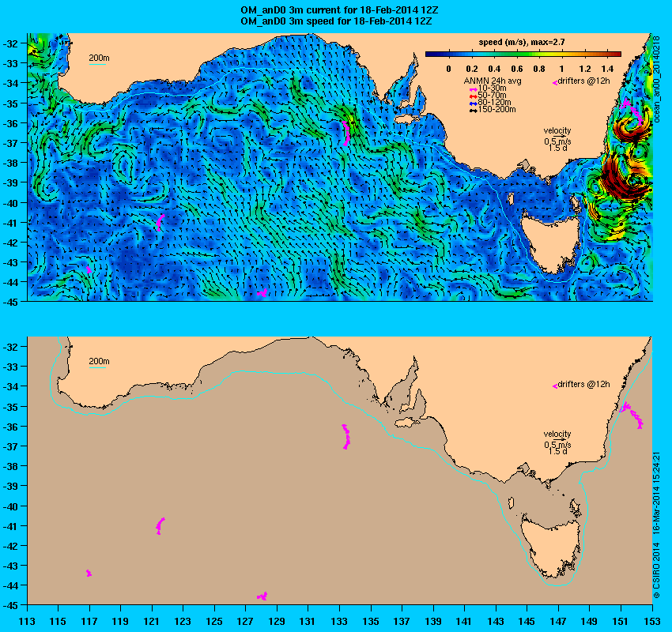Click the 'drifters @12h' text in bottom map
This screenshot has height=632, width=672.
pyautogui.click(x=583, y=384)
